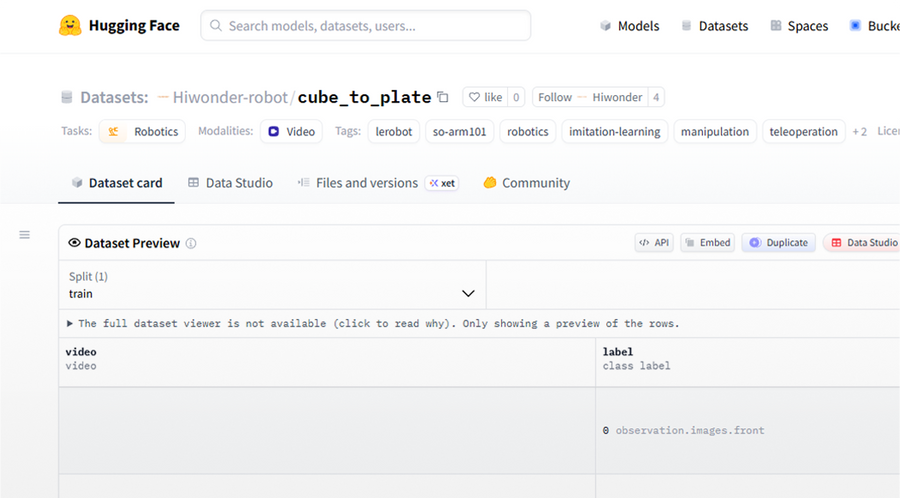Focus the search models, datasets, users field
The width and height of the screenshot is (900, 498).
tap(366, 26)
